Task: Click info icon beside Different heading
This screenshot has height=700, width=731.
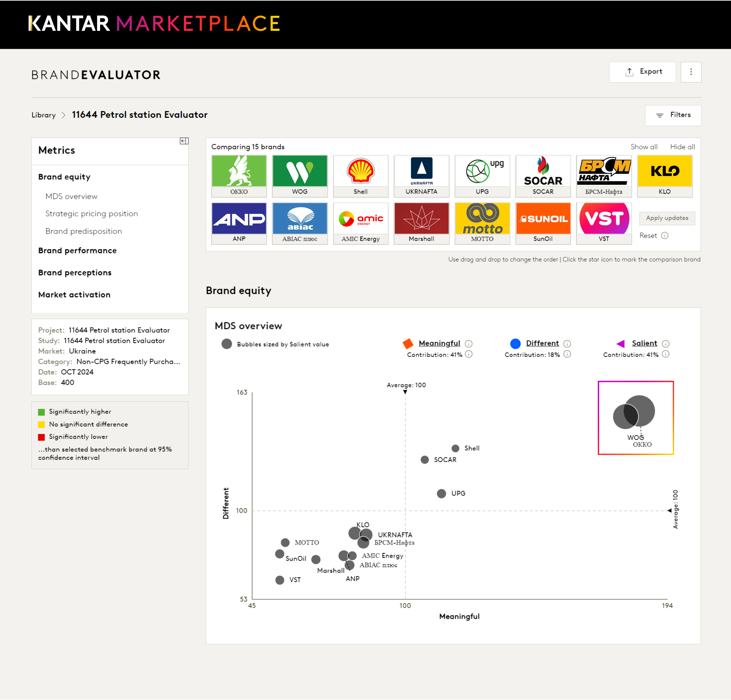Action: tap(567, 344)
